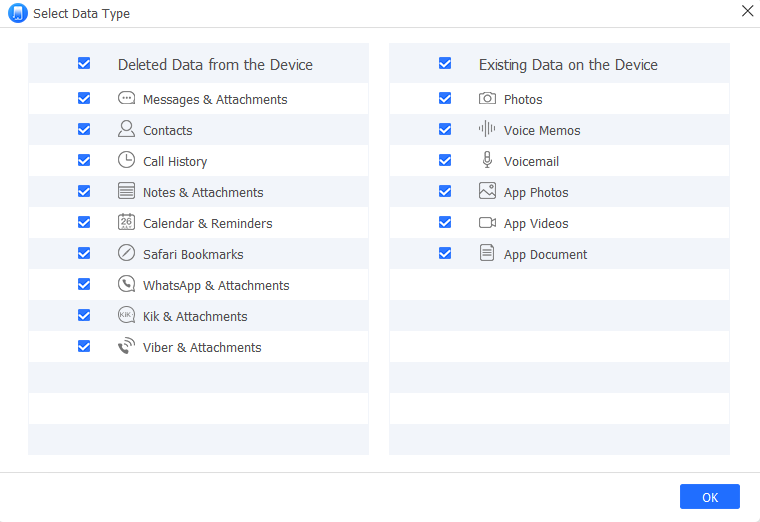Click the Photos camera icon
760x522 pixels.
click(x=487, y=98)
